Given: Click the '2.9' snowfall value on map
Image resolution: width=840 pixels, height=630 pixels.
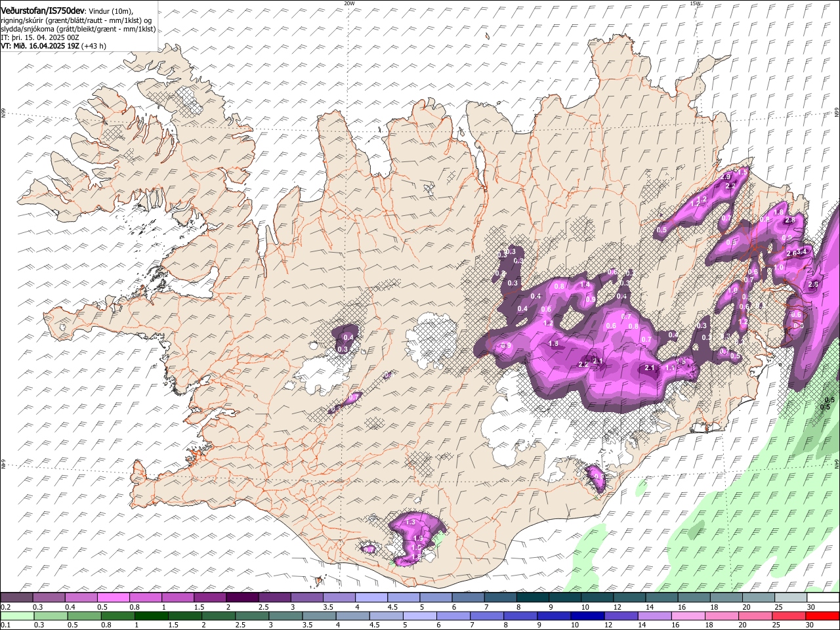Looking at the screenshot, I should click(726, 177).
